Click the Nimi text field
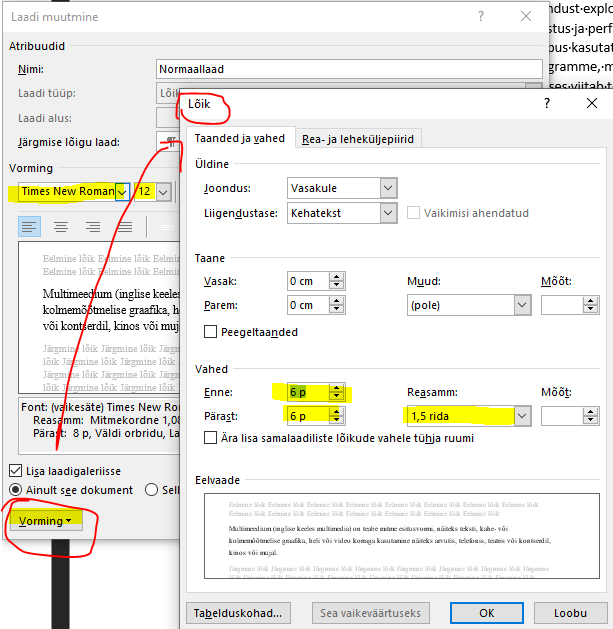The image size is (613, 629). [350, 70]
